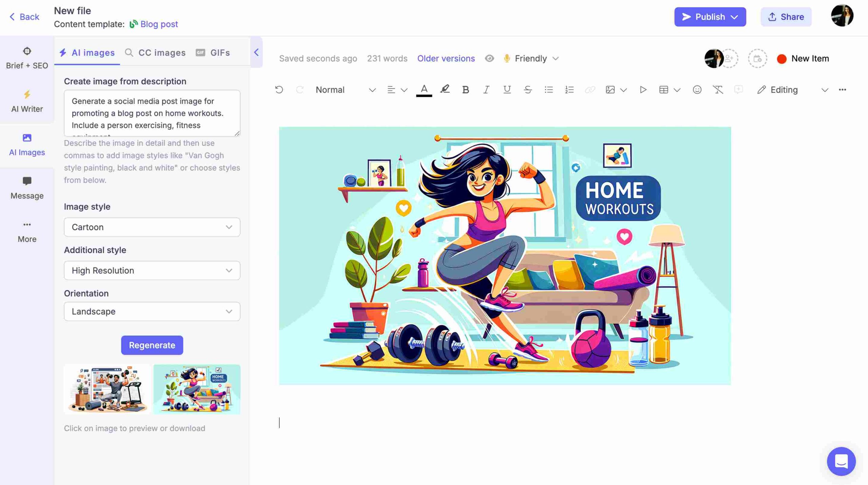Image resolution: width=868 pixels, height=485 pixels.
Task: Toggle the preview eye icon
Action: pos(489,58)
